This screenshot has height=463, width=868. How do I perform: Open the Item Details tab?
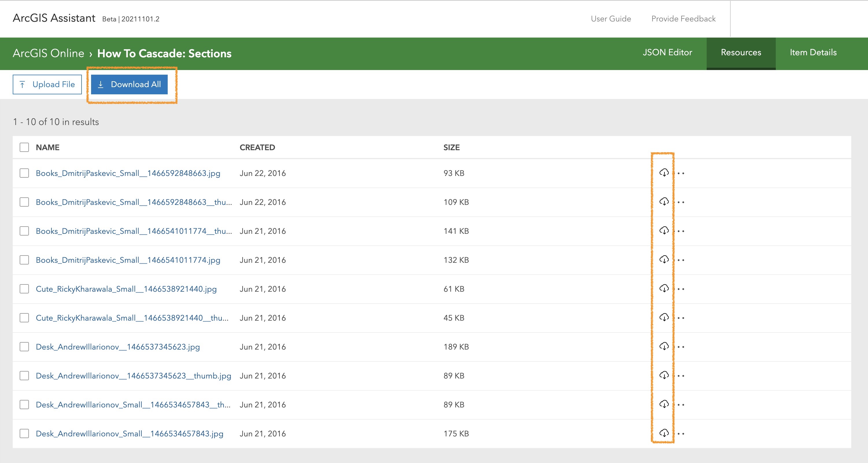pyautogui.click(x=813, y=53)
